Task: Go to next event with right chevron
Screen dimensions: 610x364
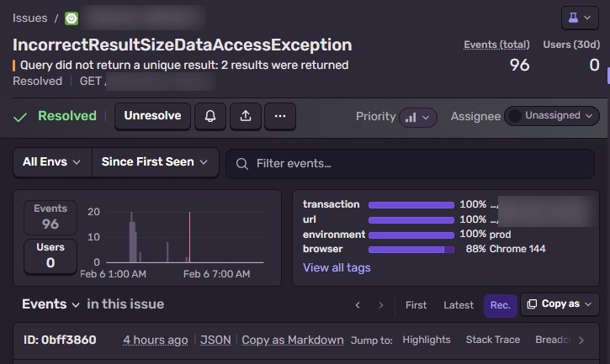Action: point(380,305)
